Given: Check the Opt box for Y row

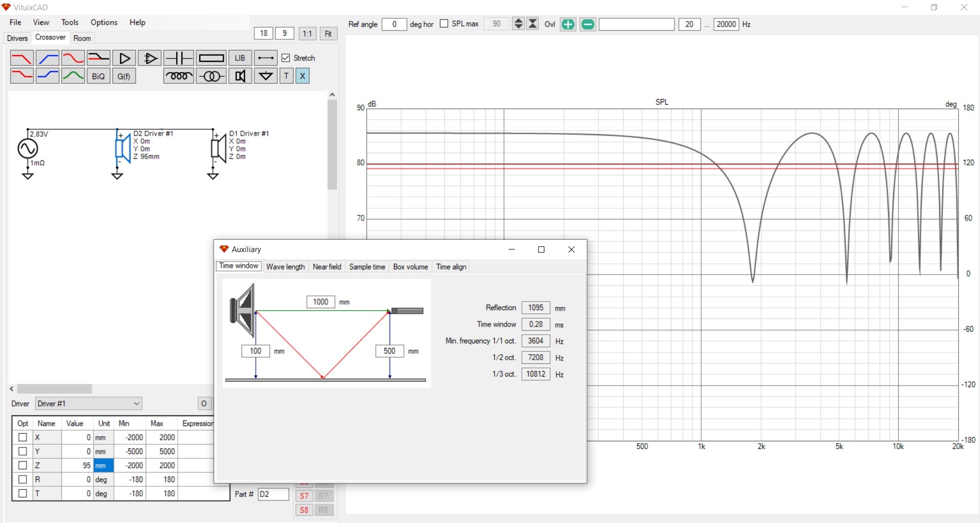Looking at the screenshot, I should point(22,451).
